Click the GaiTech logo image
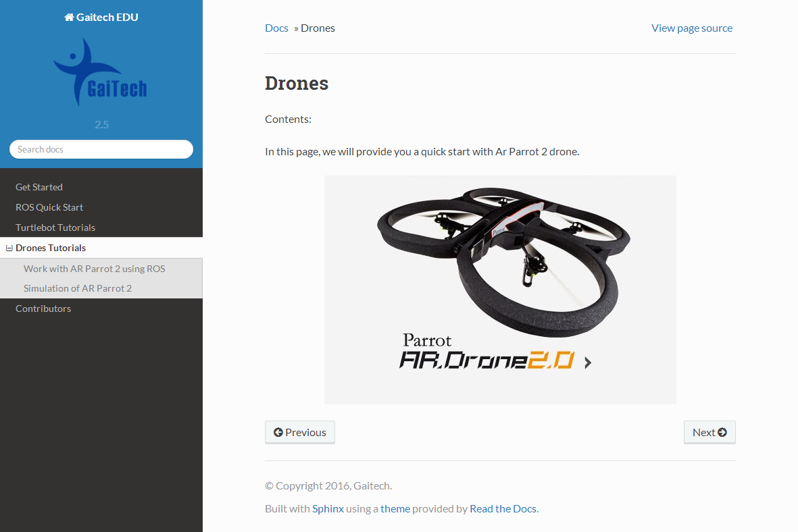Screen dimensions: 798x532 [x=101, y=72]
